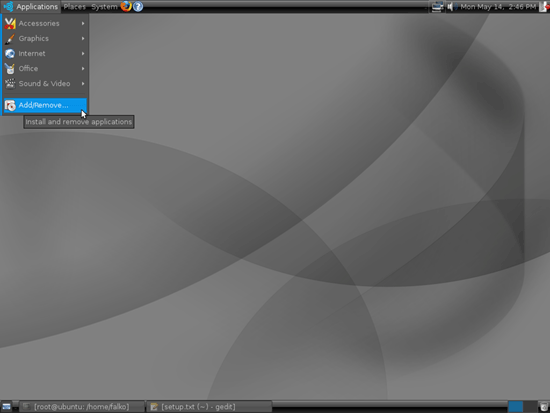Open the Trash icon in bottom panel
The width and height of the screenshot is (550, 413).
point(544,406)
